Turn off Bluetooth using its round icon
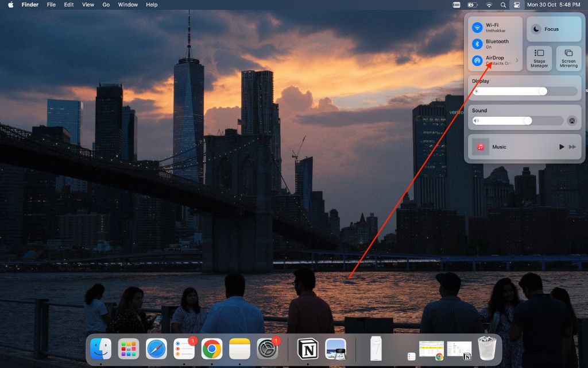The height and width of the screenshot is (368, 588). pyautogui.click(x=477, y=44)
